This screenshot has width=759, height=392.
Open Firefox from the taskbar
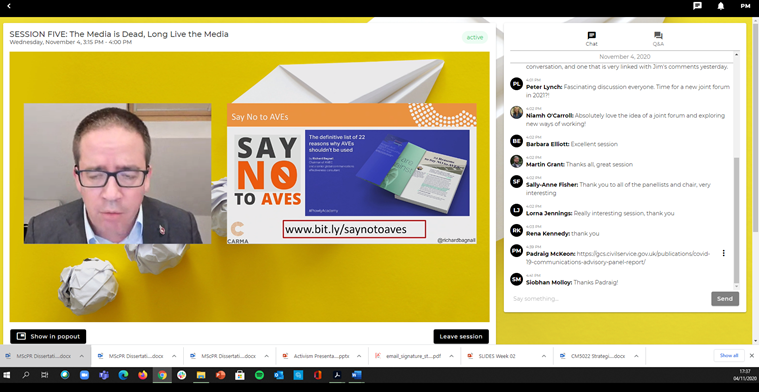[x=142, y=375]
